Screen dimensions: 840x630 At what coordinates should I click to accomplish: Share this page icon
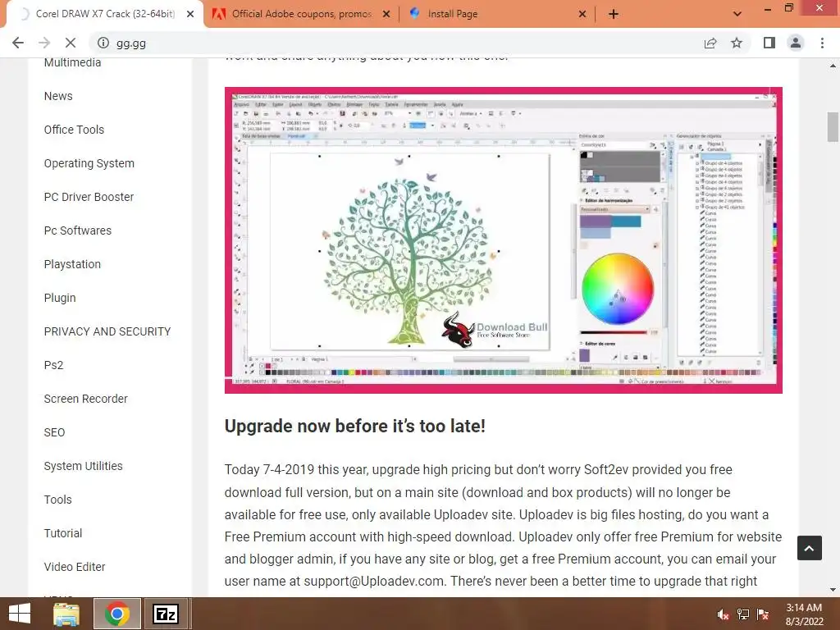click(x=710, y=43)
